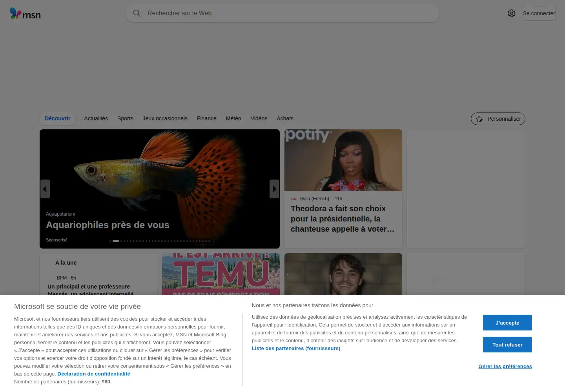
Task: Click the Personnaliser star icon
Action: 479,119
